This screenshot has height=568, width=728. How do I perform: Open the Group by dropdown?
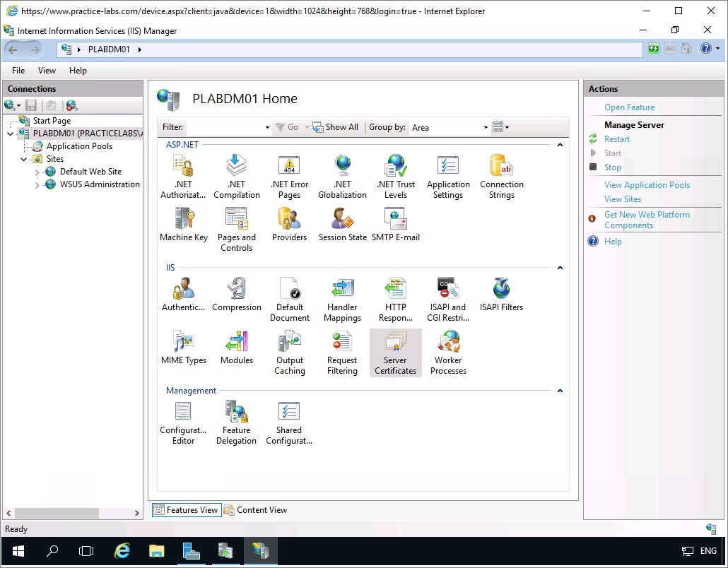pos(486,128)
